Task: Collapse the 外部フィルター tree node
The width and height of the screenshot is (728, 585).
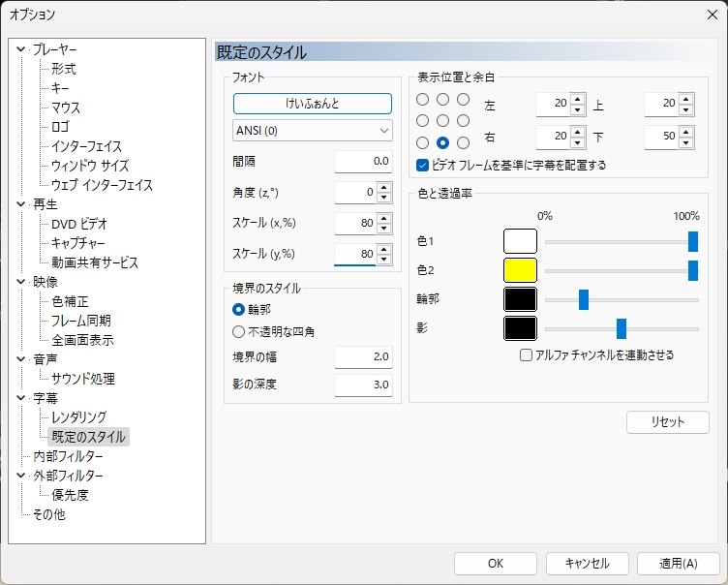Action: (20, 476)
